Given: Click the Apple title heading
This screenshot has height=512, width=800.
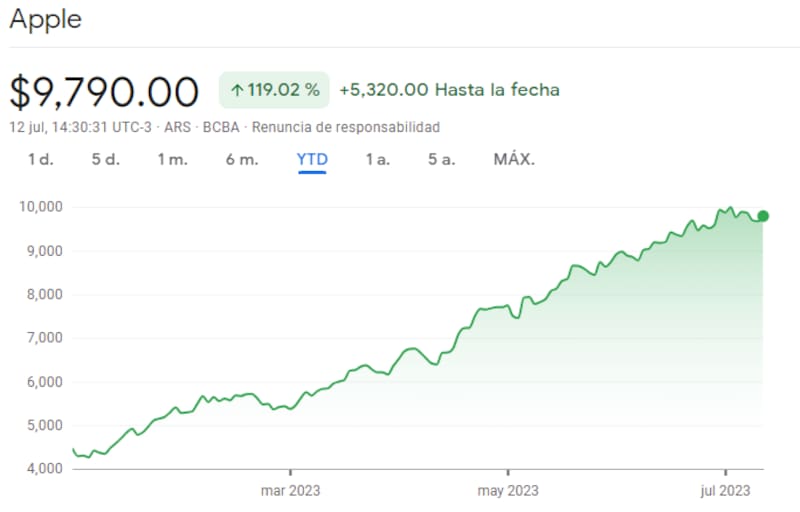Looking at the screenshot, I should click(46, 19).
